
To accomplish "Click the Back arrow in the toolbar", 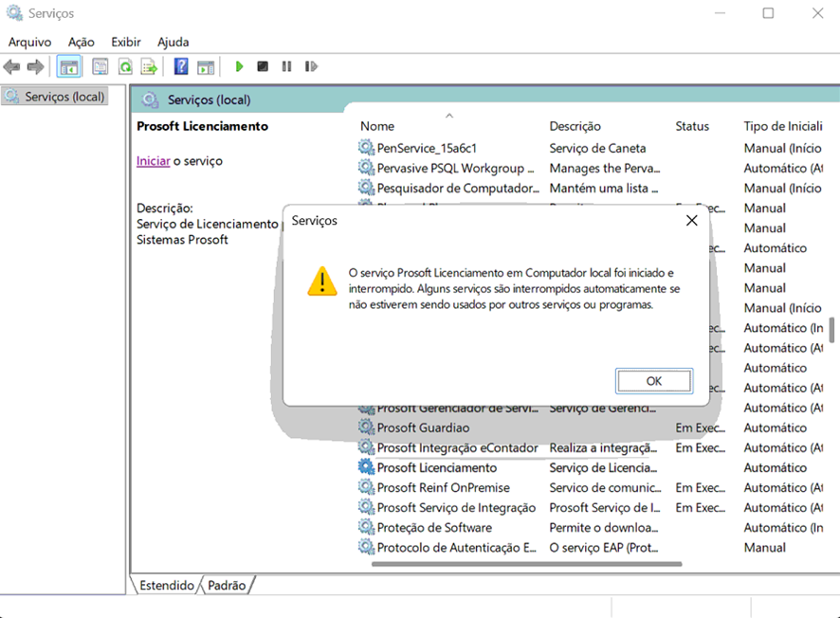I will pyautogui.click(x=11, y=67).
